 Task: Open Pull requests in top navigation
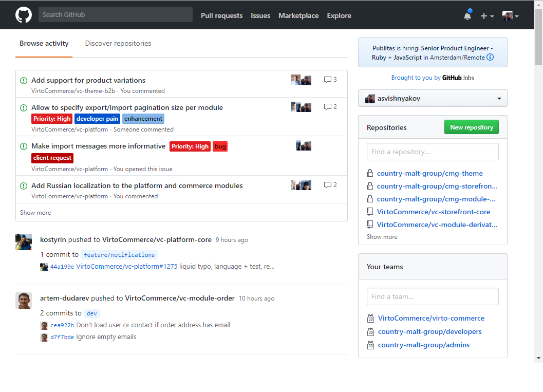tap(221, 15)
